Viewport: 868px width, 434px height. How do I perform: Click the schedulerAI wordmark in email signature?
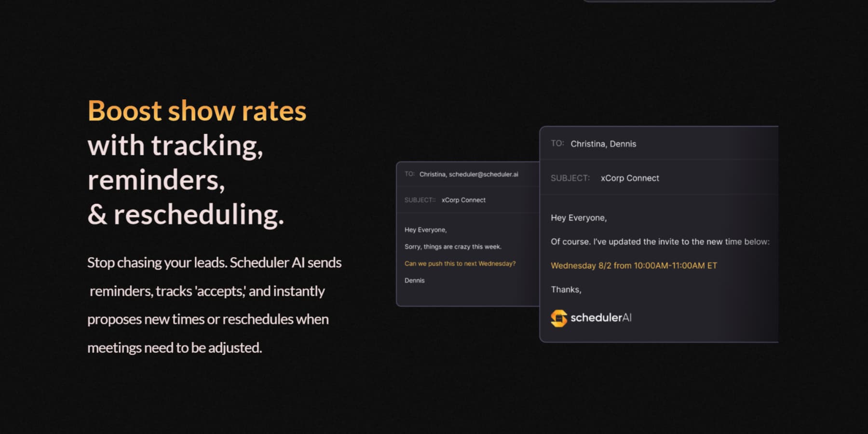[601, 318]
